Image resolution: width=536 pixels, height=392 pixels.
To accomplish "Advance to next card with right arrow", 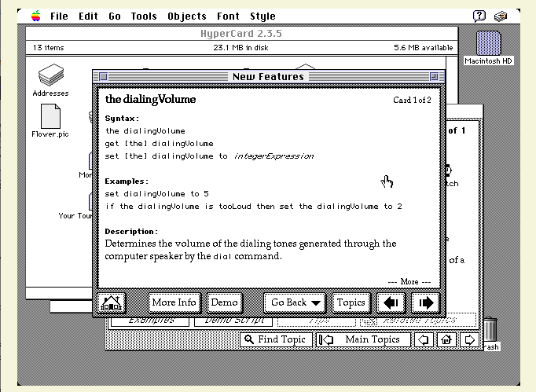I will point(425,302).
